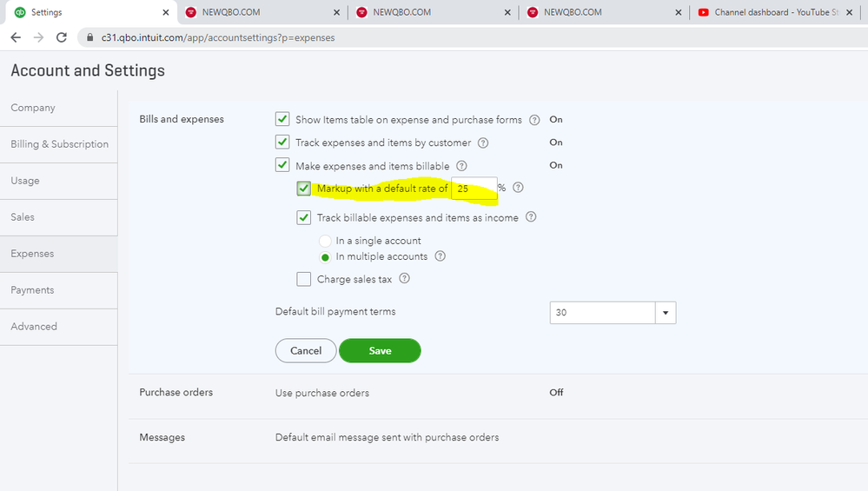Select the In a single account radio button
The width and height of the screenshot is (868, 491).
(326, 241)
